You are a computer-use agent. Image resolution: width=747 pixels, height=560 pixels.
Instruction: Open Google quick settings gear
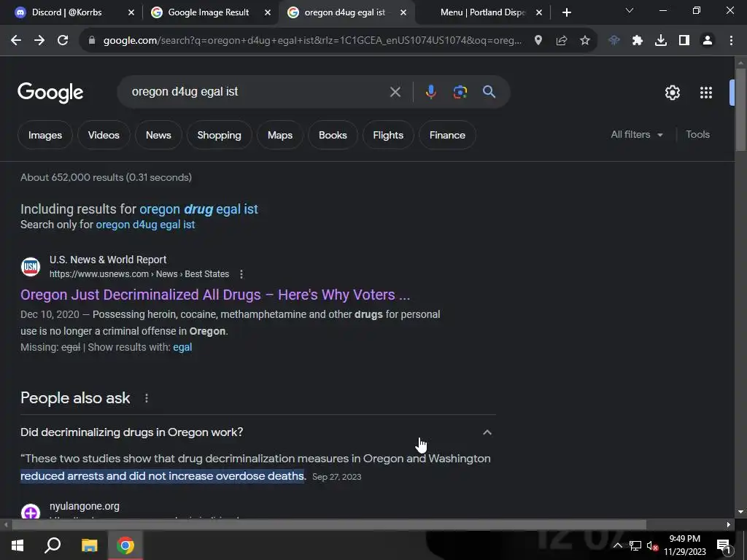click(x=672, y=93)
